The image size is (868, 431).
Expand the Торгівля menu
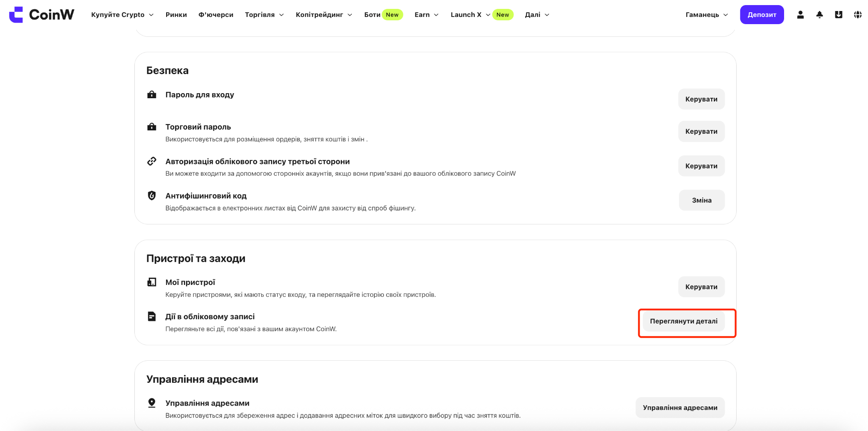click(264, 14)
